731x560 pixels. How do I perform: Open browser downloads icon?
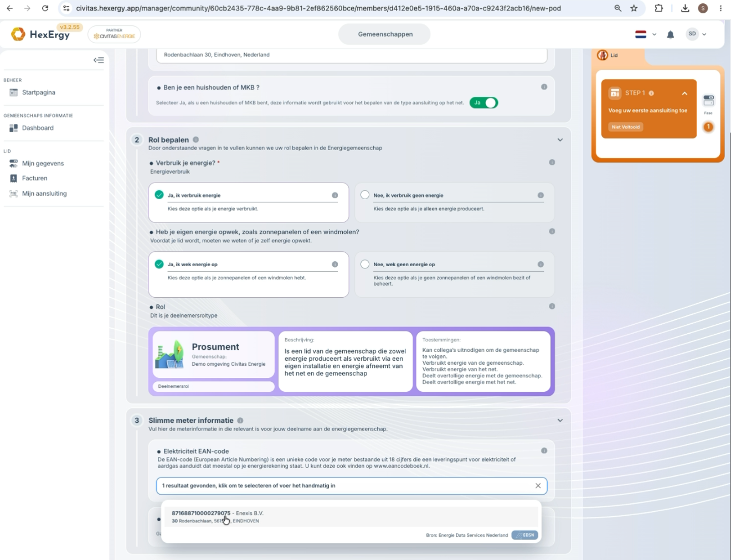(x=685, y=8)
